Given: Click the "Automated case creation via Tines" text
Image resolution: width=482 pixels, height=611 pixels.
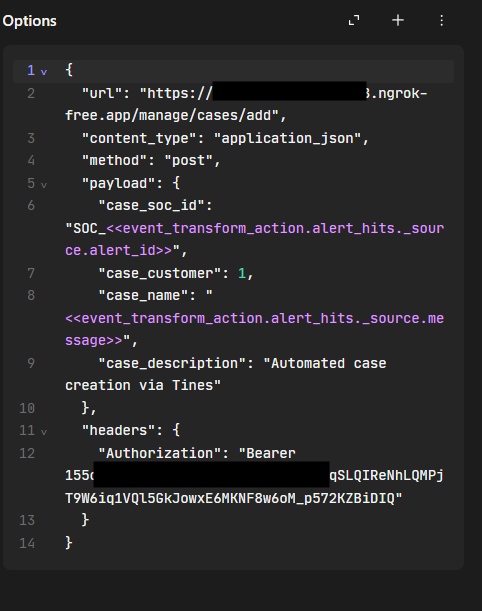Looking at the screenshot, I should (x=226, y=374).
